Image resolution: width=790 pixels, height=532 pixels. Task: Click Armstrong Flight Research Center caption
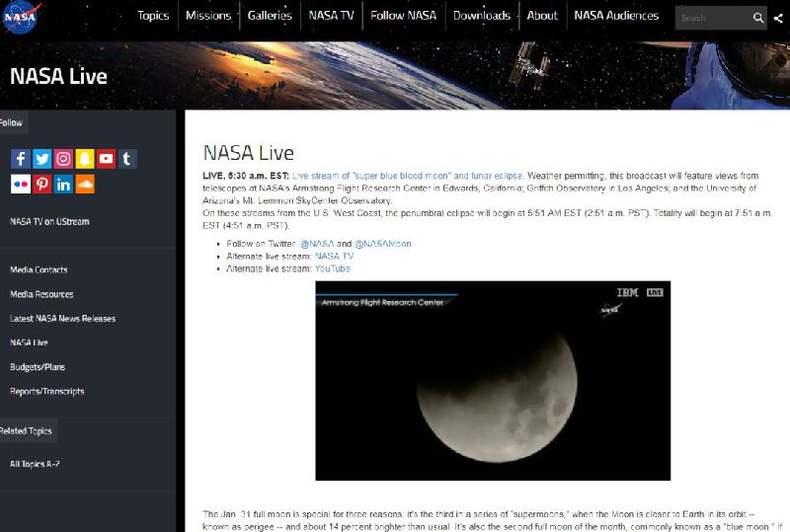coord(382,302)
